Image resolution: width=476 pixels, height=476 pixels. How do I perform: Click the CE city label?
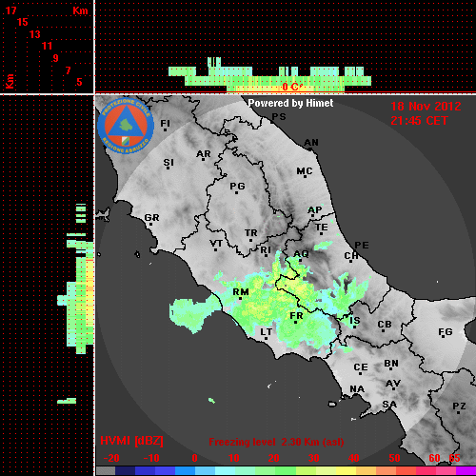coord(361,367)
